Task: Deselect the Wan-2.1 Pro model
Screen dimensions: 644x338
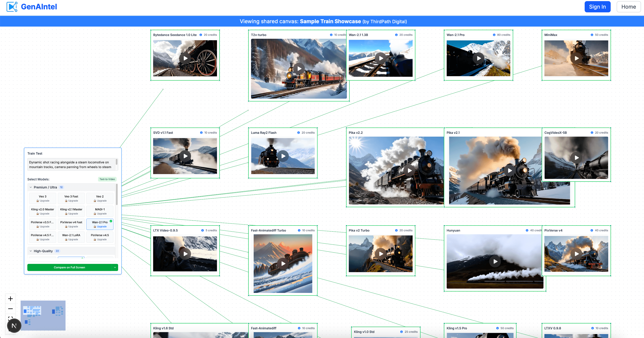Action: coord(100,224)
